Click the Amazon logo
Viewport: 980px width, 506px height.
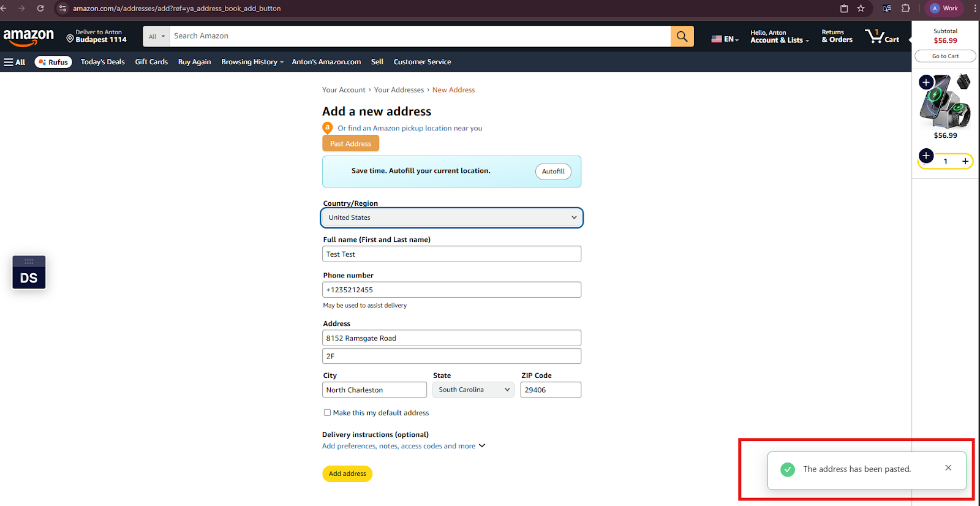tap(29, 37)
